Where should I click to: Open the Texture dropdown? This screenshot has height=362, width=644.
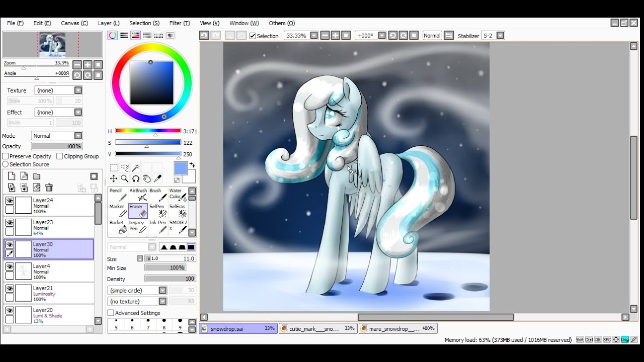58,90
